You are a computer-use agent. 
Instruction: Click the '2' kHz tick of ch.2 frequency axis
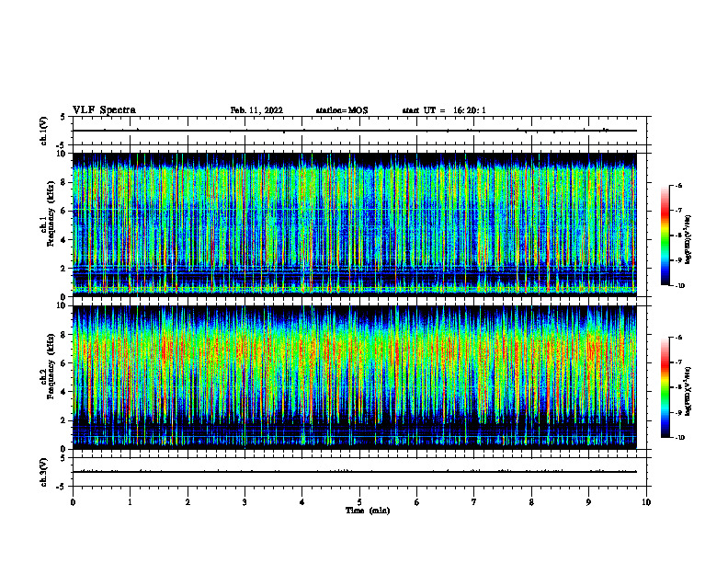click(x=63, y=420)
